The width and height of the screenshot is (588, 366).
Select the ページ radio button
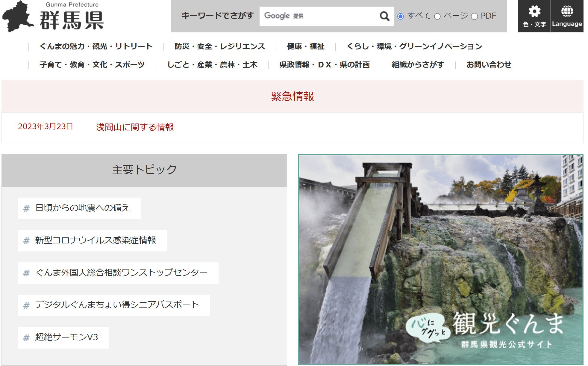[437, 16]
